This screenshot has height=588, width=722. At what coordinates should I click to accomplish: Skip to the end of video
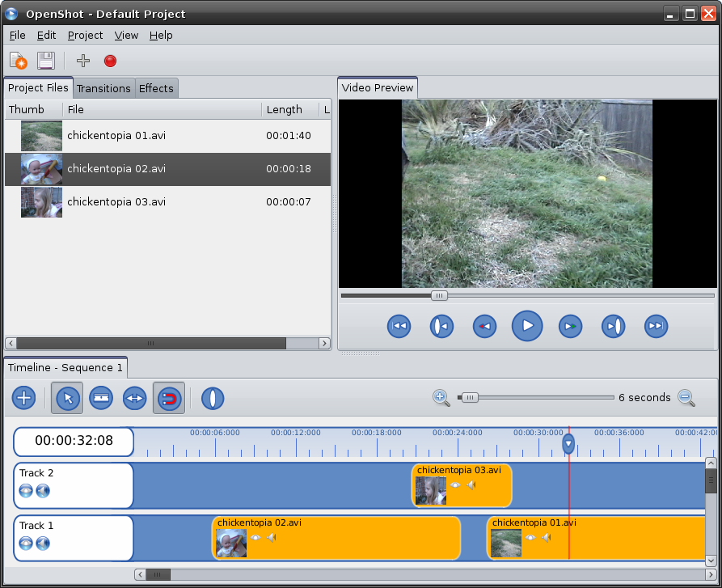pyautogui.click(x=656, y=326)
